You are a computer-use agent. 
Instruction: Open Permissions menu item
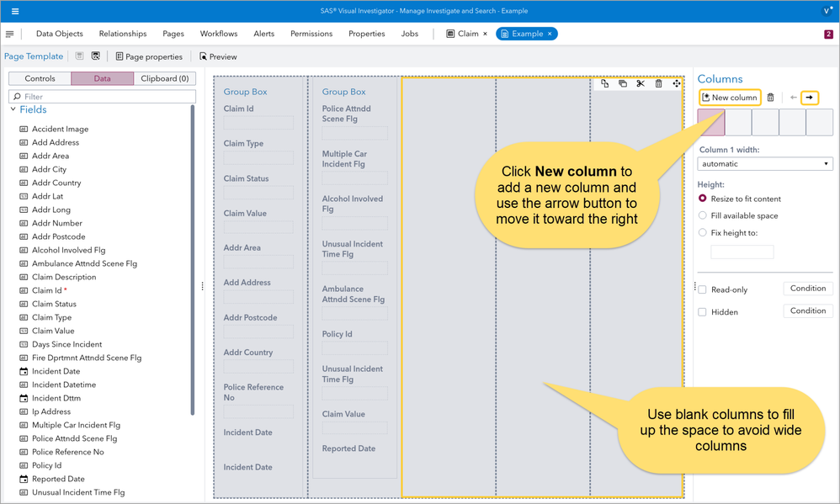click(x=311, y=34)
